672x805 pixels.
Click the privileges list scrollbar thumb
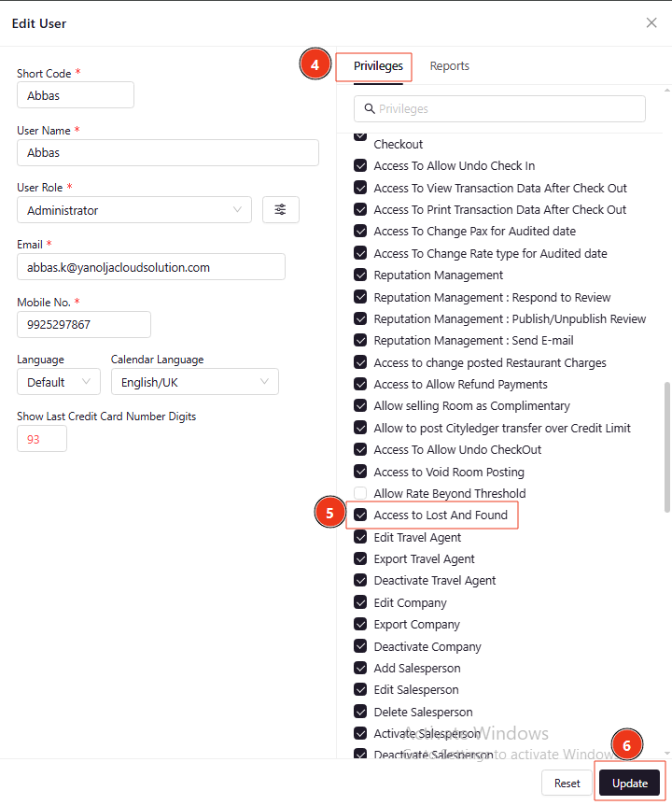click(667, 446)
